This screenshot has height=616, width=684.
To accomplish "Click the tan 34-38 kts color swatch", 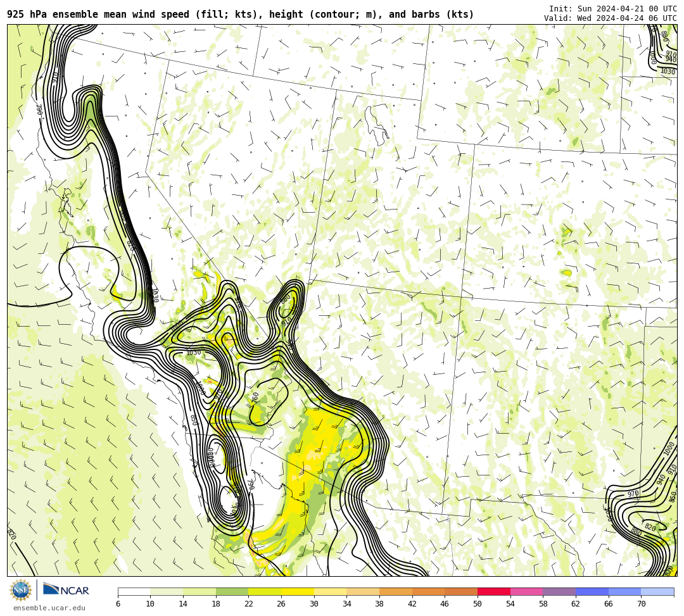I will pos(363,591).
